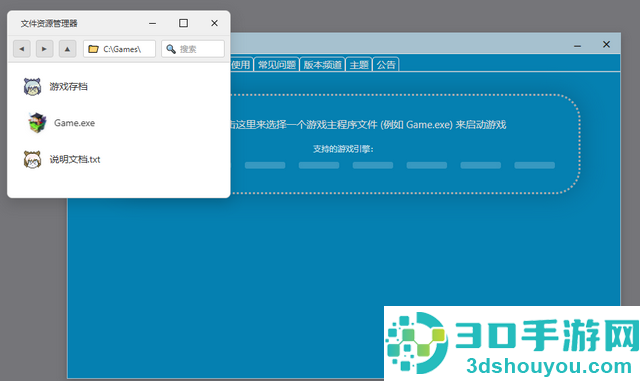The height and width of the screenshot is (381, 640).
Task: Close the blue launcher window
Action: 607,44
